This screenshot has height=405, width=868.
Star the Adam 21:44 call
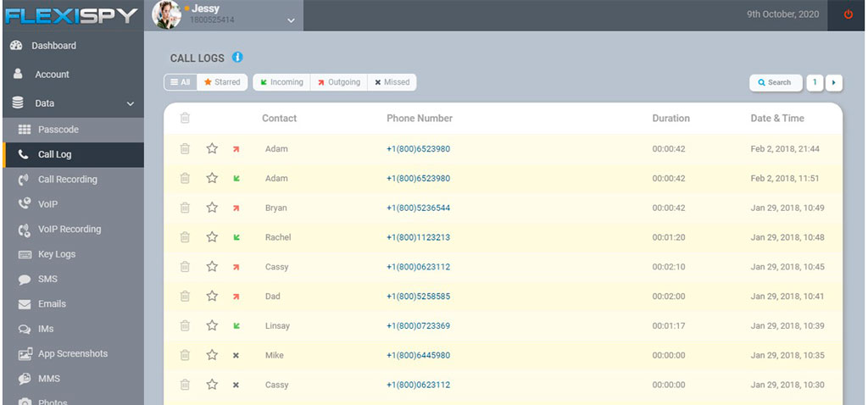tap(212, 148)
